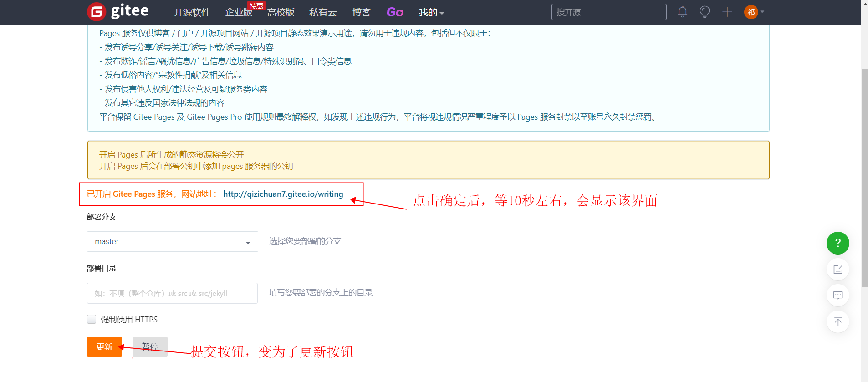Click the 暂停 button

[150, 346]
